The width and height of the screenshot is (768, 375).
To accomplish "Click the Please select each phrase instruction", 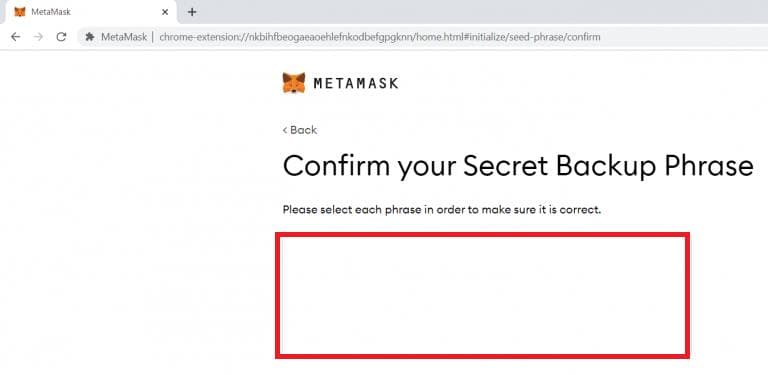I will (x=441, y=210).
